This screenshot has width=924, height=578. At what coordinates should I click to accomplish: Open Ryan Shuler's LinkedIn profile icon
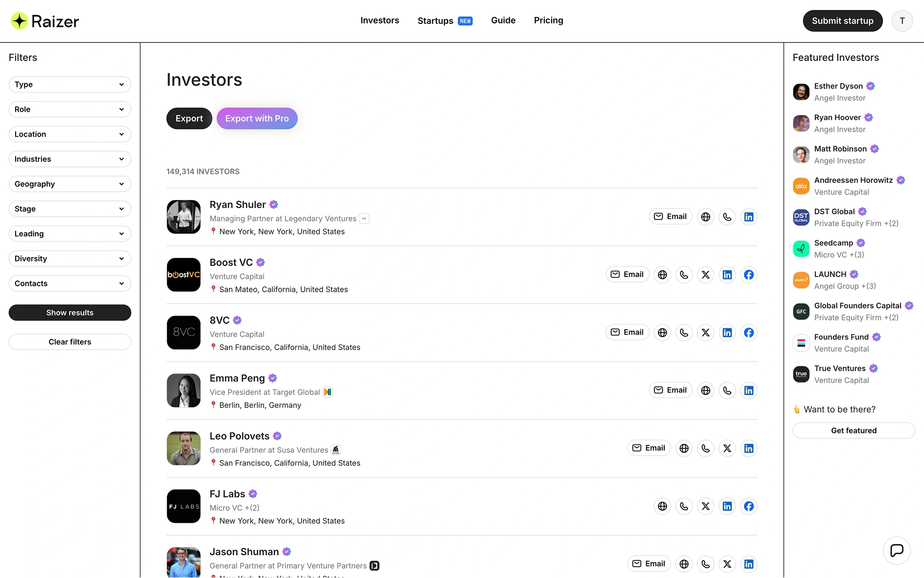coord(749,217)
